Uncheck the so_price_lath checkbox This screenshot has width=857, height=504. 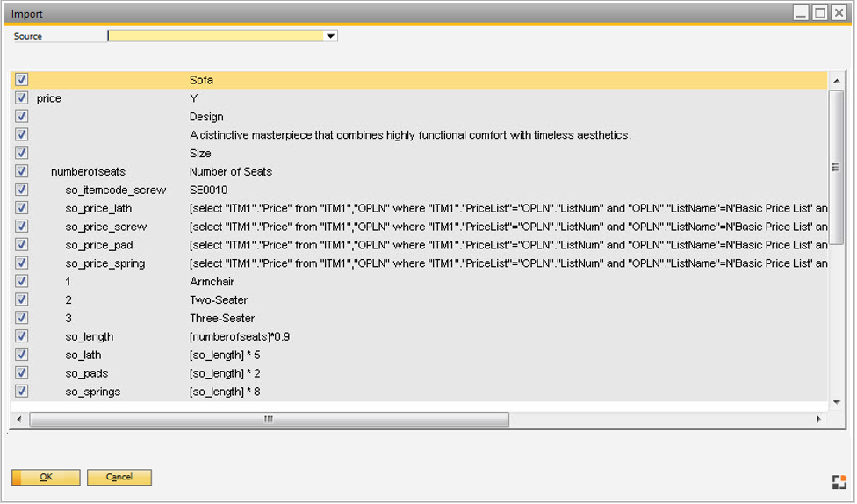pos(22,208)
